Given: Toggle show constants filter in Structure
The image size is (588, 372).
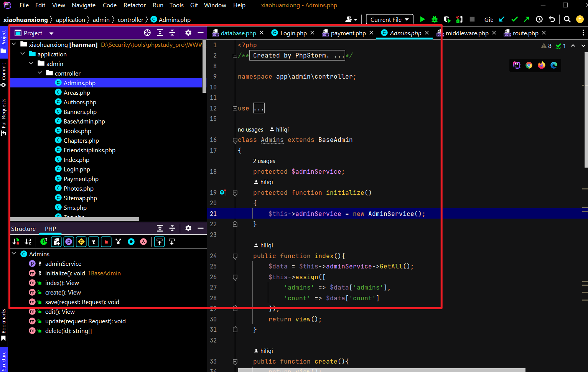Looking at the screenshot, I should tap(81, 242).
